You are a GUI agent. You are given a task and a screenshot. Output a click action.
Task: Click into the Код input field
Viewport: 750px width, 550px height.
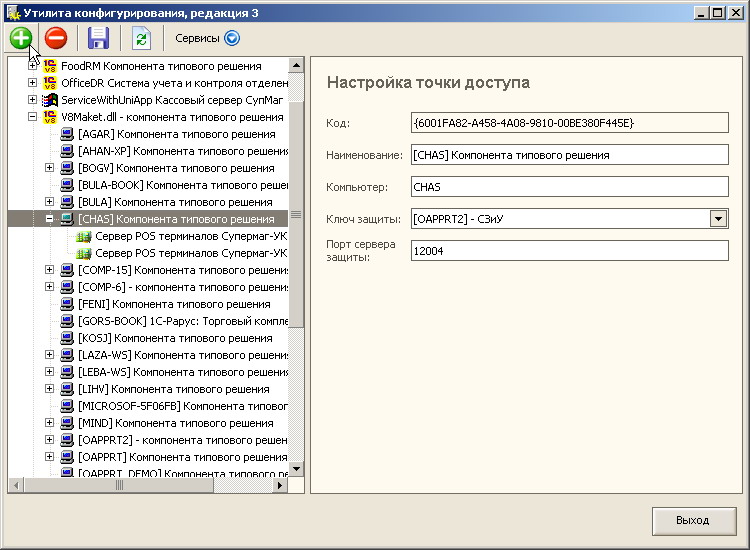[x=569, y=123]
